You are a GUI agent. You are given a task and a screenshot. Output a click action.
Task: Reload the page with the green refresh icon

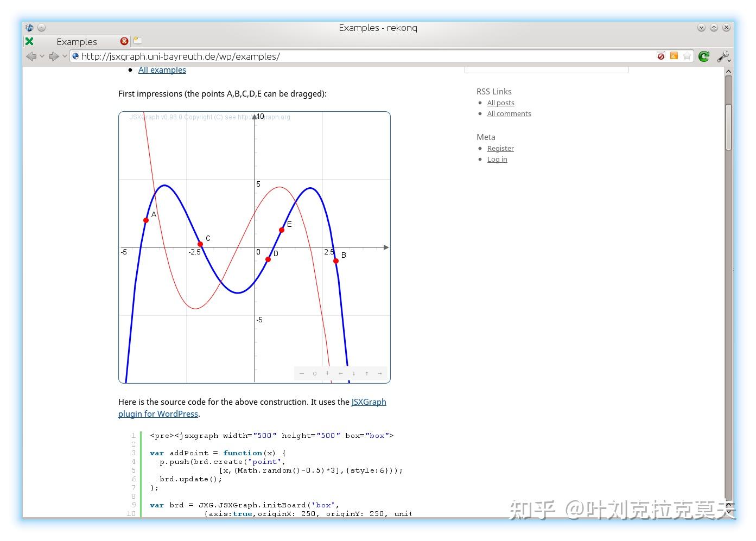(x=703, y=56)
